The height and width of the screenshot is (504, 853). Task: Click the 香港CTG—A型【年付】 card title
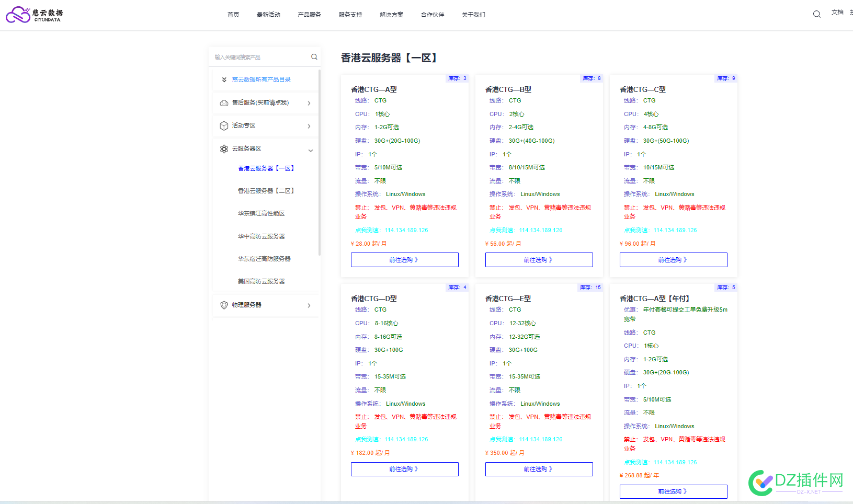point(655,299)
